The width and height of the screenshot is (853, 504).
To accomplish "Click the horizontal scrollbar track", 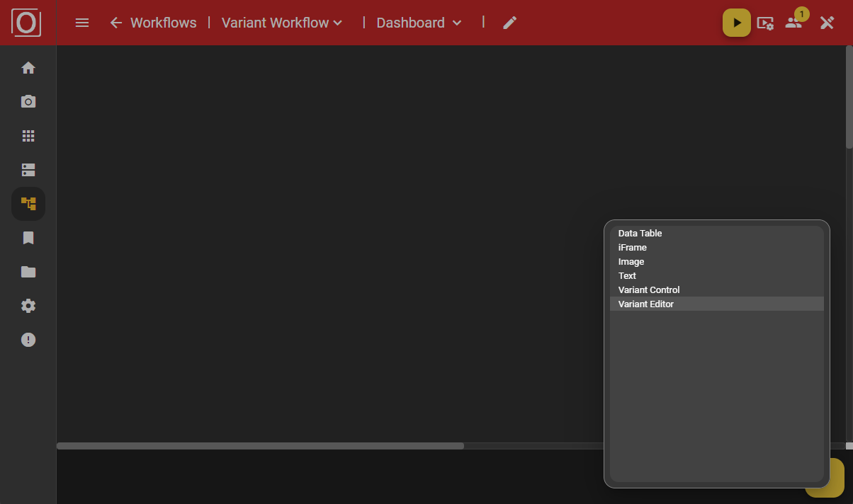I will pos(259,445).
